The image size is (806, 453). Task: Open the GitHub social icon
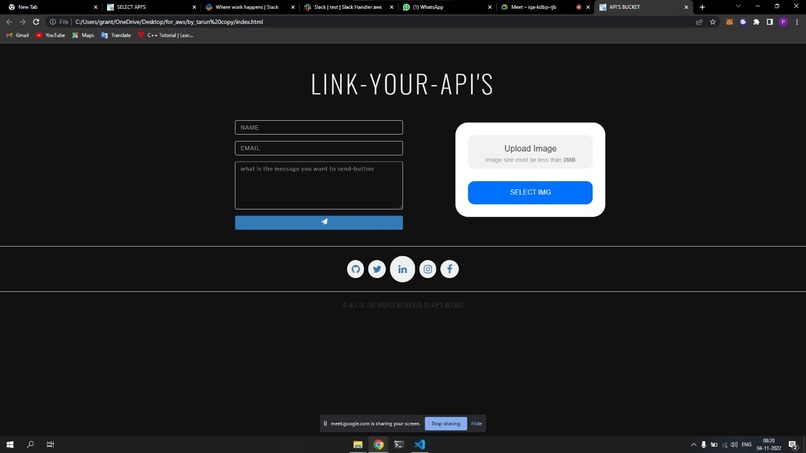[x=355, y=269]
